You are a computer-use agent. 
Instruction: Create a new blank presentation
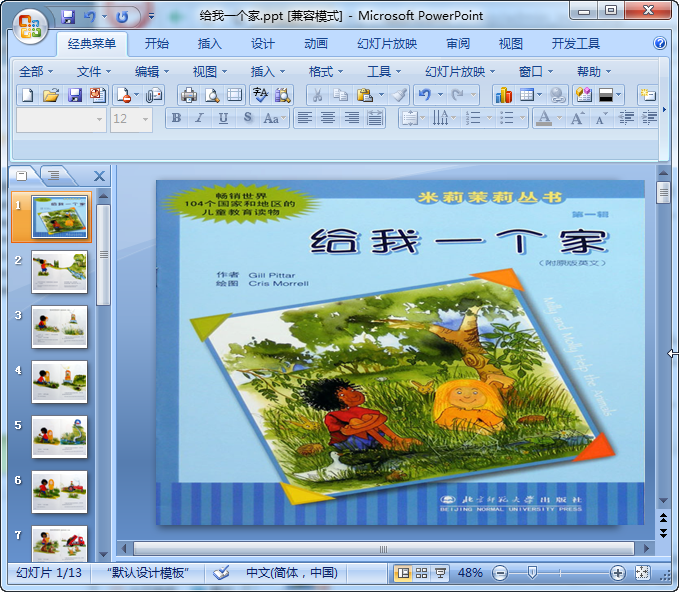click(28, 95)
